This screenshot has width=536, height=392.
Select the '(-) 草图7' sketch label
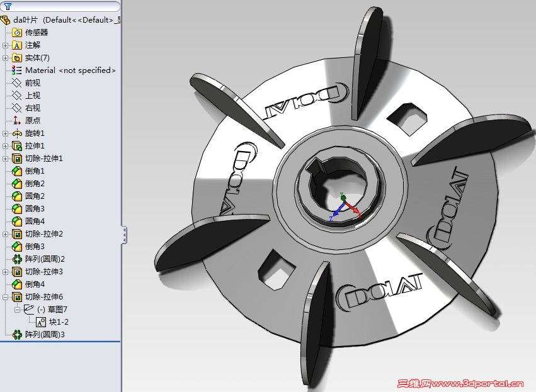point(52,310)
